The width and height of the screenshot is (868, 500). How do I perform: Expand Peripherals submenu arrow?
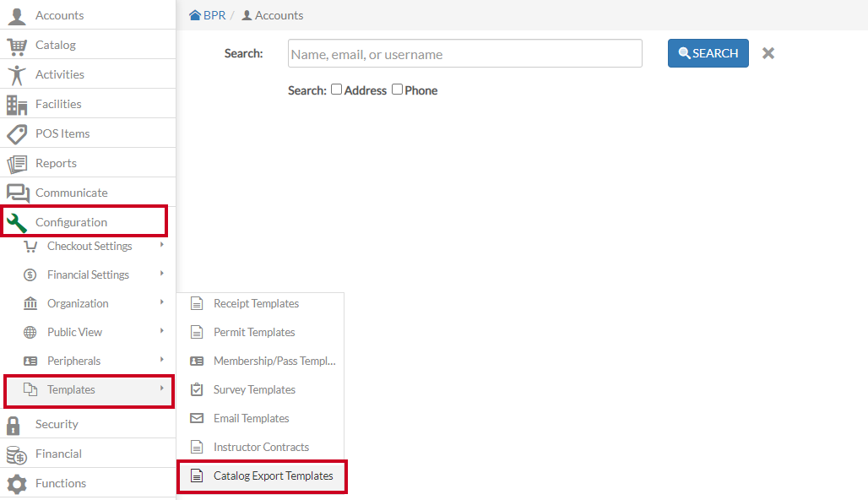161,360
